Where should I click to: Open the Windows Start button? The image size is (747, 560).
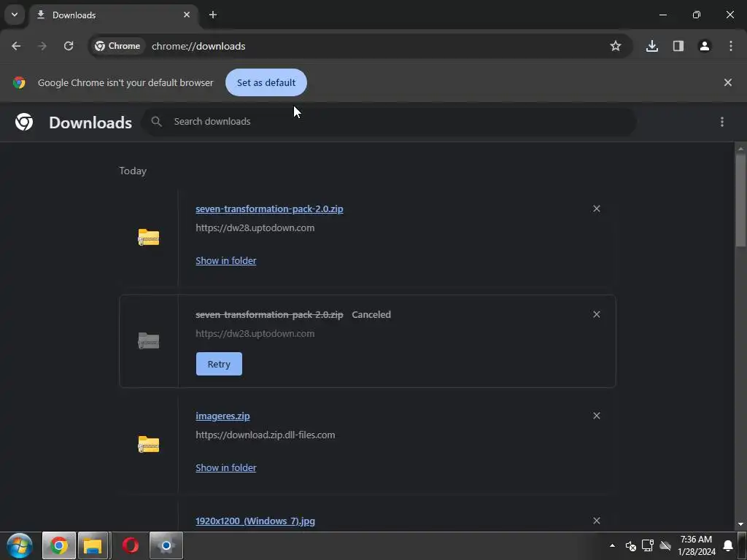click(x=20, y=545)
